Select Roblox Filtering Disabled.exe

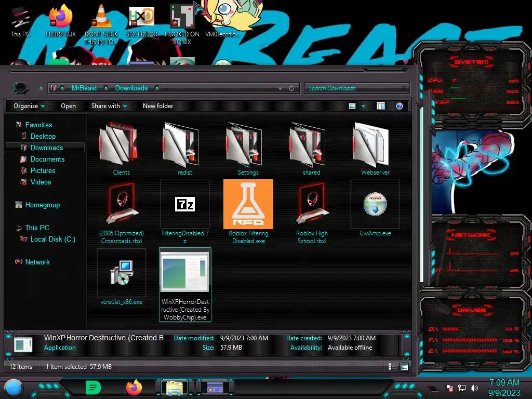(x=248, y=212)
